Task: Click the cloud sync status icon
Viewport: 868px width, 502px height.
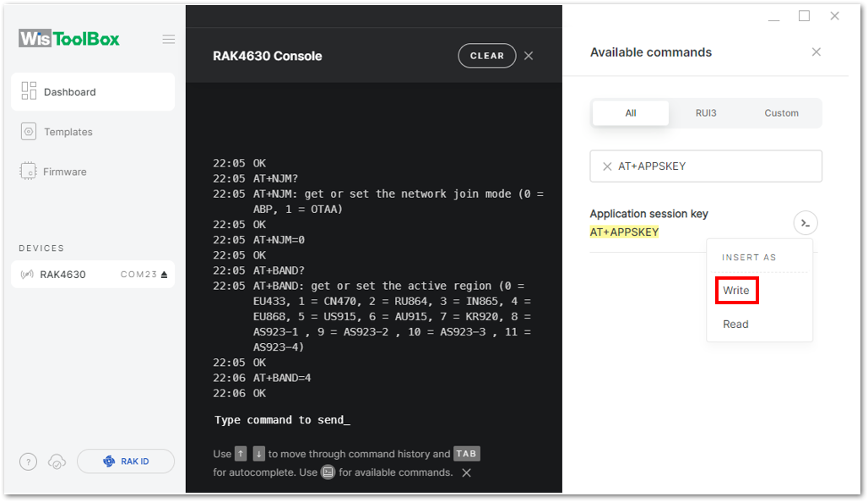Action: (57, 461)
